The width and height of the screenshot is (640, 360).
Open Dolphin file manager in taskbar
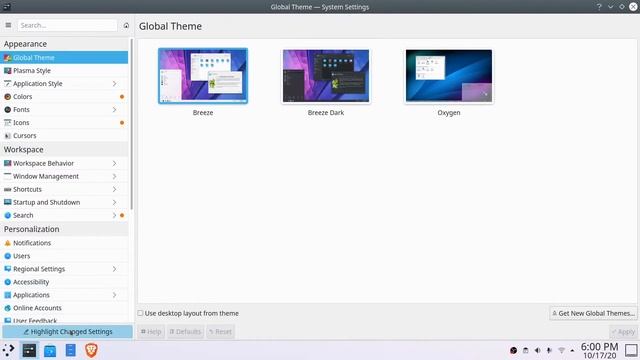click(x=50, y=350)
